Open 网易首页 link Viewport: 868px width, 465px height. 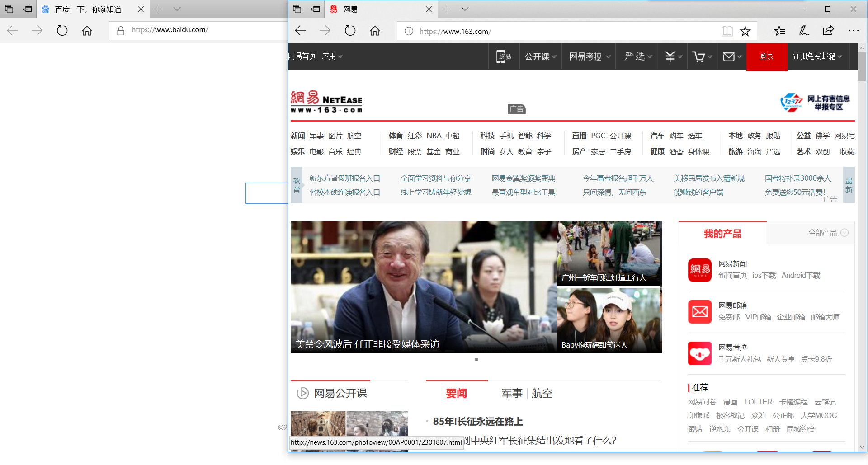pyautogui.click(x=302, y=56)
